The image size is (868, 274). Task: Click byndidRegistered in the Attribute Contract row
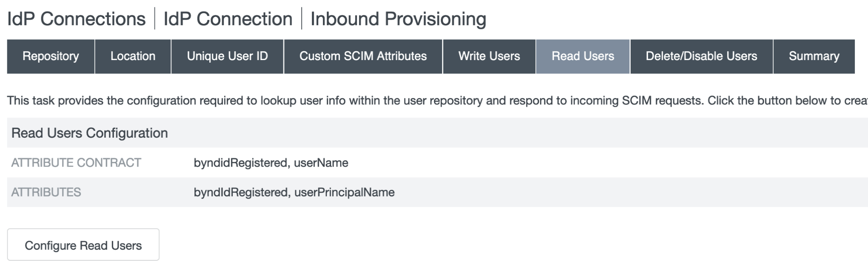tap(240, 163)
